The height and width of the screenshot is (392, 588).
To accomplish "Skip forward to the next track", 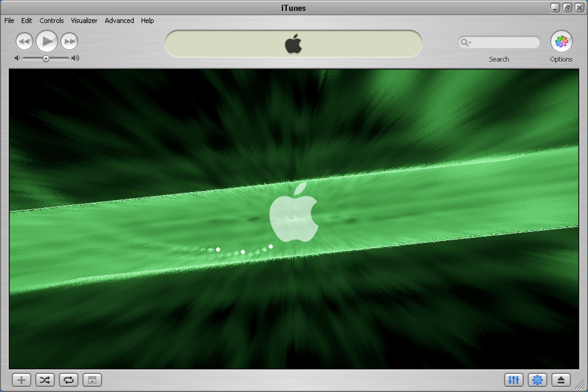I will click(69, 41).
